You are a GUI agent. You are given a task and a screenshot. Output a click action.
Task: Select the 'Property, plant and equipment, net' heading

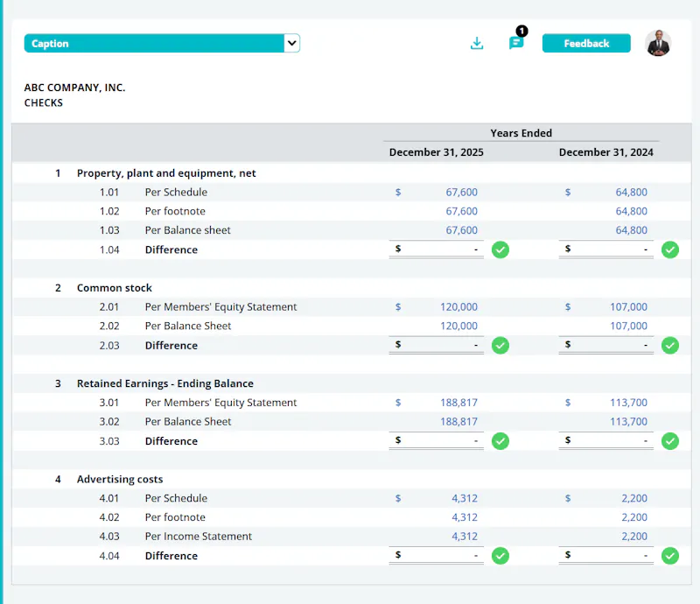click(166, 173)
